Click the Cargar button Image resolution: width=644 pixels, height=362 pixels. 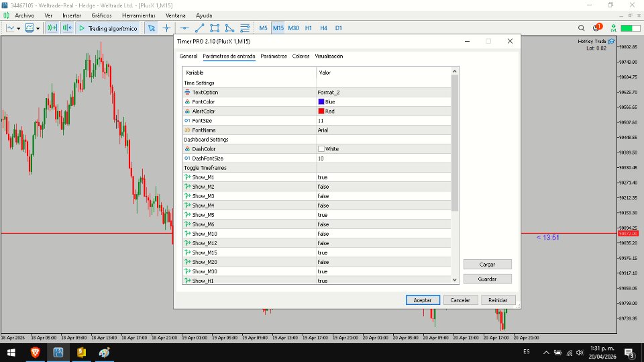pyautogui.click(x=488, y=264)
